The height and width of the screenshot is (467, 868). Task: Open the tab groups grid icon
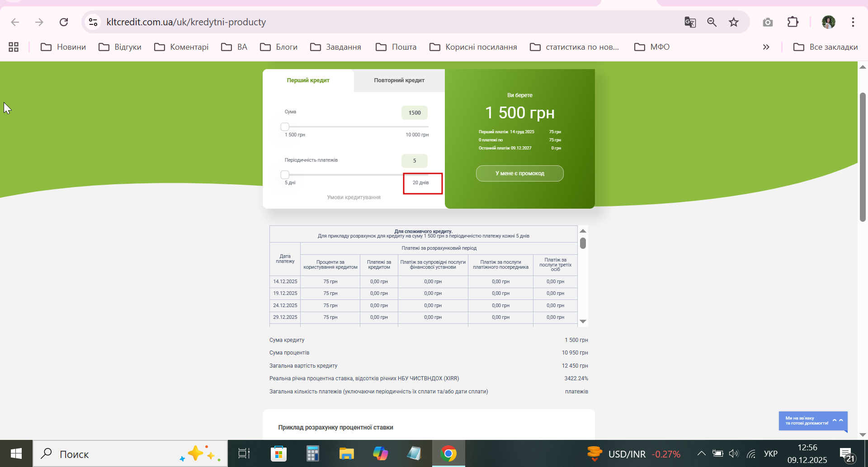coord(14,47)
